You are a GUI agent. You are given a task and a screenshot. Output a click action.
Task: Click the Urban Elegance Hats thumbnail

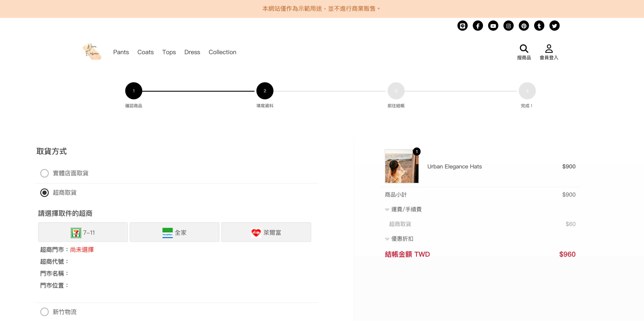point(401,166)
